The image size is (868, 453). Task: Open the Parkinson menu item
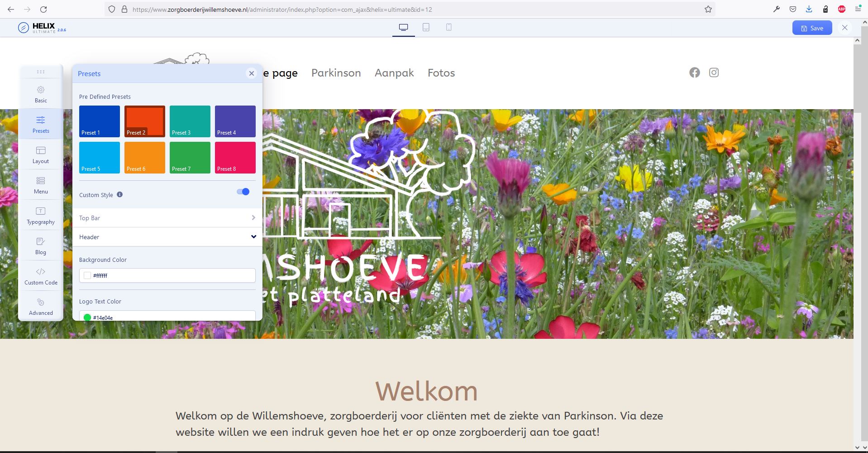(x=336, y=73)
